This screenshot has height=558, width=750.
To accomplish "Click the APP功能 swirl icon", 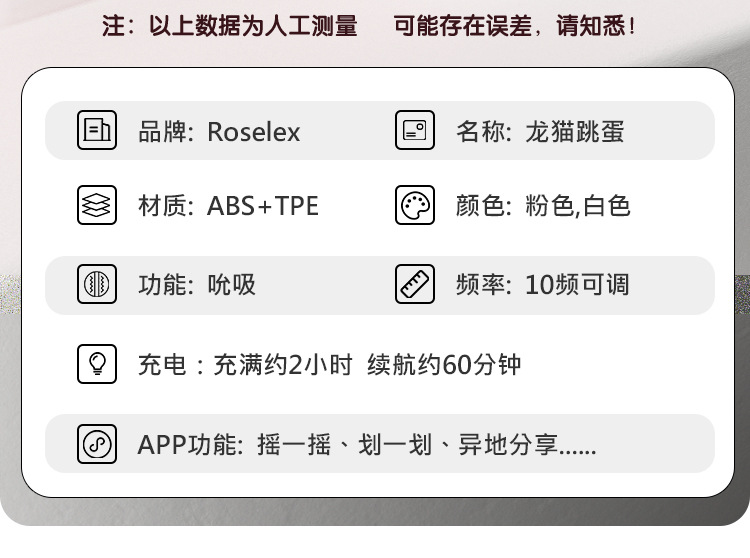I will pos(97,444).
